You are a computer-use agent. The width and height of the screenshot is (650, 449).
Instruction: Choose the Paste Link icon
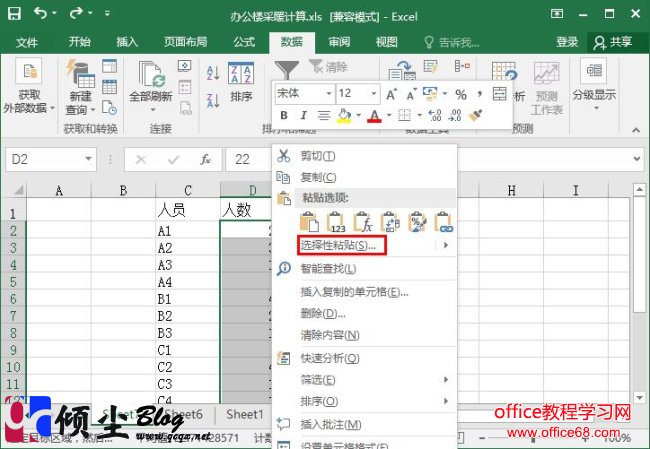click(444, 222)
